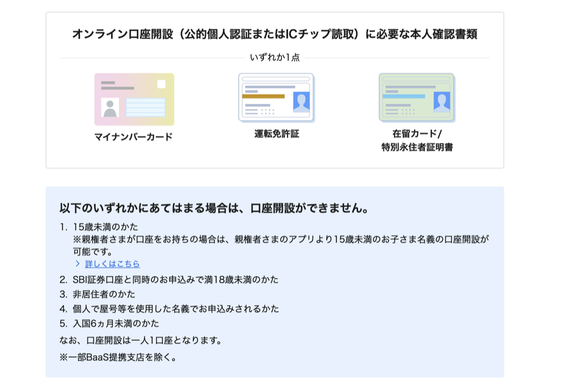Click the chevron before 詳しくはこちら
This screenshot has width=588, height=387.
click(78, 264)
